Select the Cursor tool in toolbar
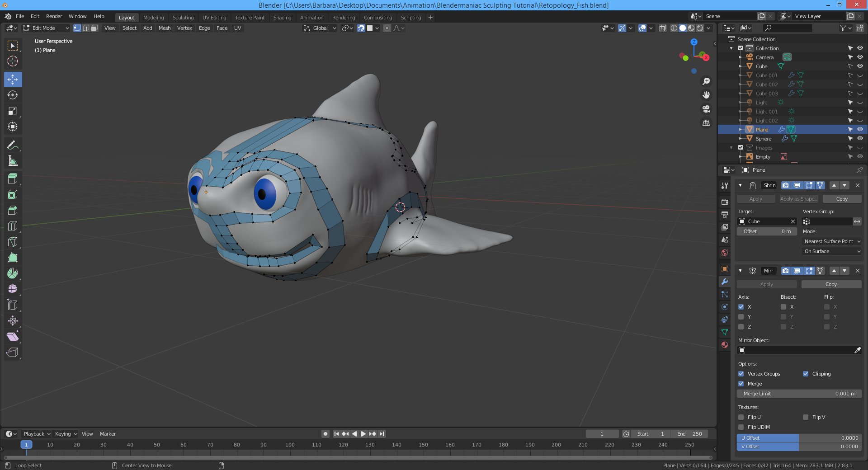 (x=13, y=61)
